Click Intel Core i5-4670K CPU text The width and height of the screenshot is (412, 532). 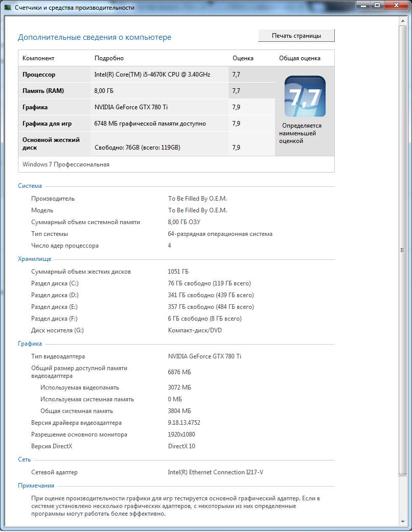pos(152,75)
